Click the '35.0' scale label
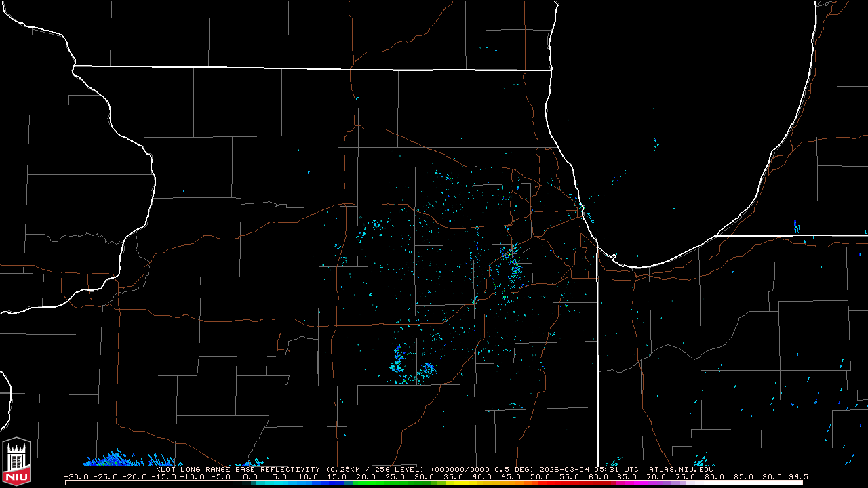This screenshot has height=488, width=868. coord(454,476)
